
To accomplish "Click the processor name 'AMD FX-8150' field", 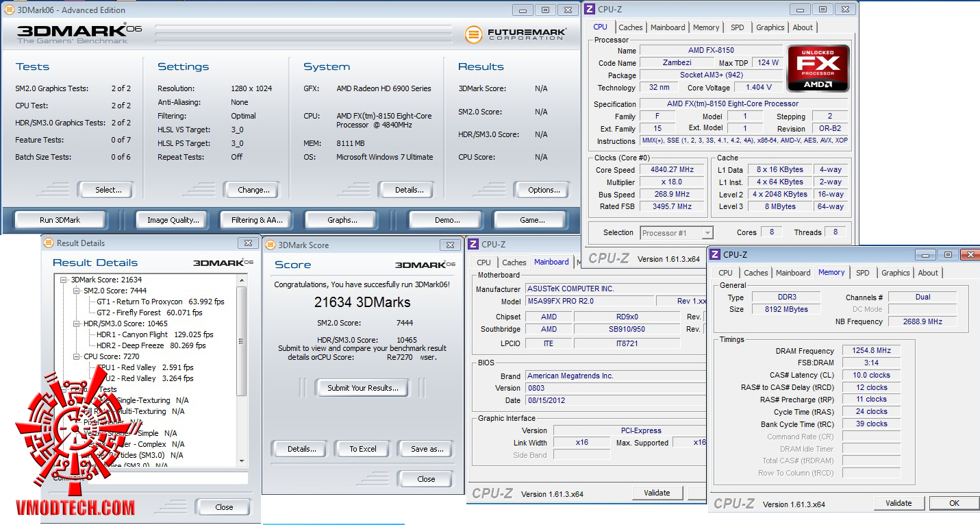I will [711, 51].
